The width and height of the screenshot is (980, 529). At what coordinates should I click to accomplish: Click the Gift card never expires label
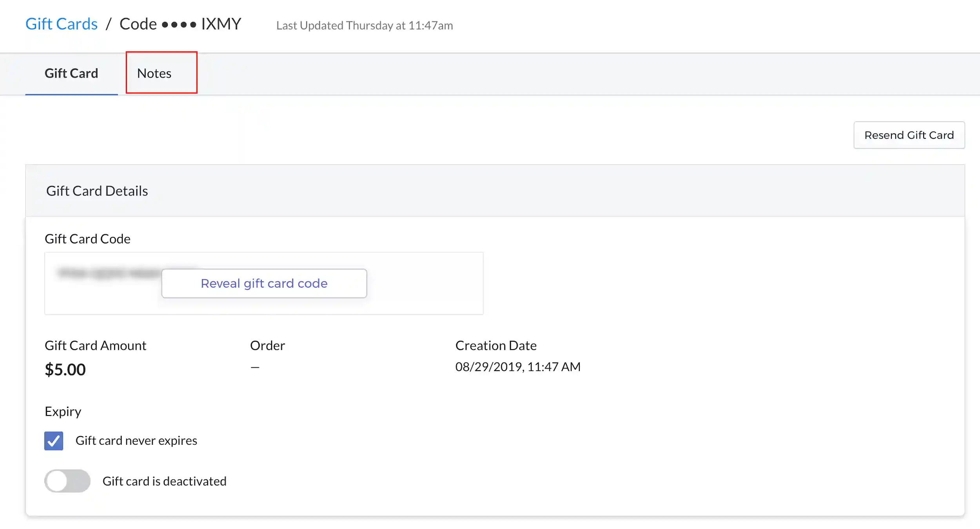point(136,440)
